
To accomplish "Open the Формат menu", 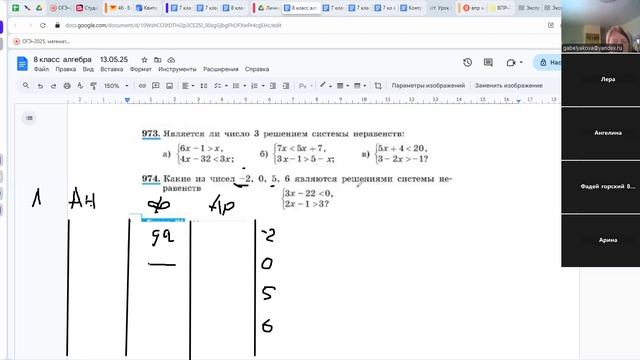I will pos(141,69).
